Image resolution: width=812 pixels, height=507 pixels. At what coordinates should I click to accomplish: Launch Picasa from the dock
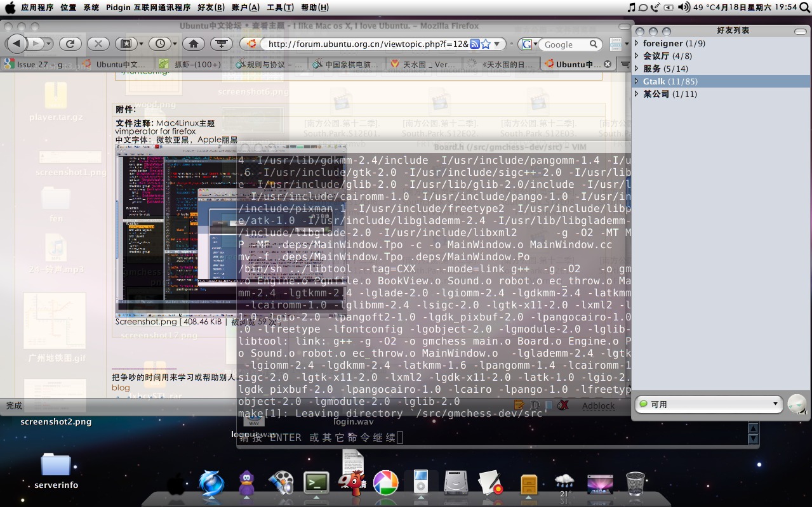click(385, 484)
